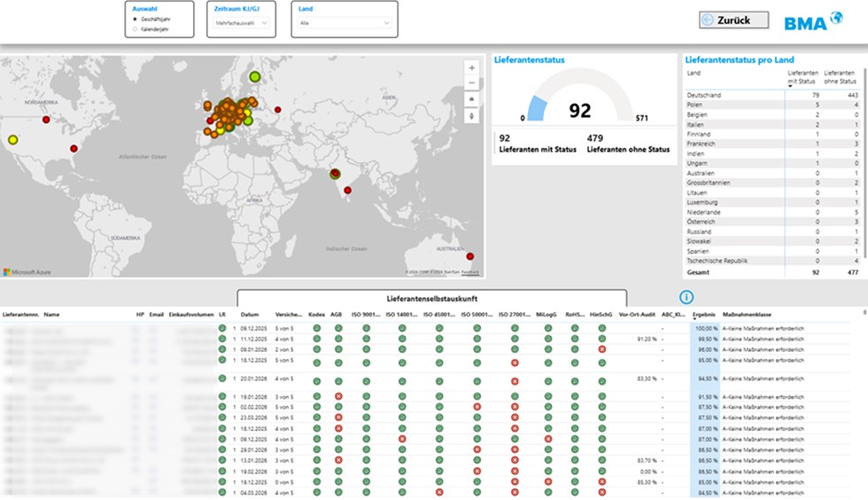Reset map rotation with compass icon
The height and width of the screenshot is (500, 868).
tap(471, 116)
